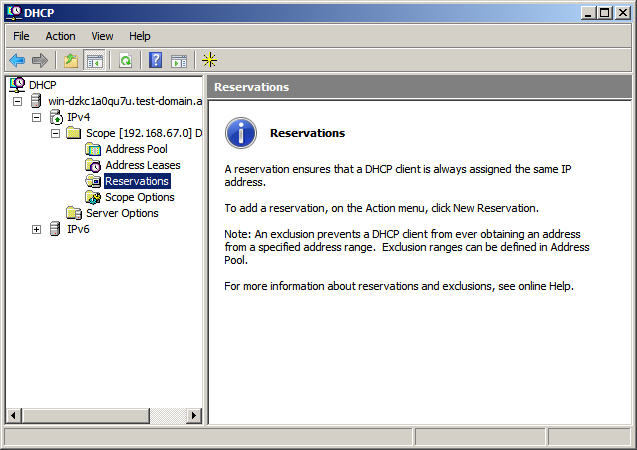637x450 pixels.
Task: Click the Scope Options icon
Action: 93,197
